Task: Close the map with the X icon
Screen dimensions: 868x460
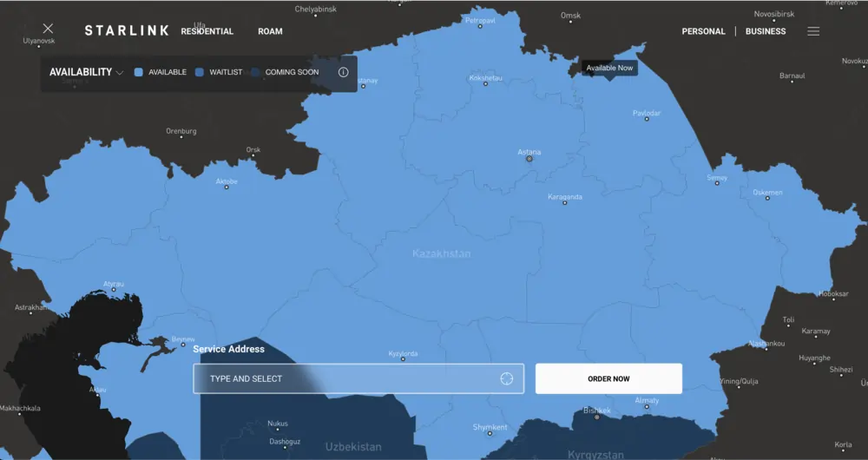Action: click(48, 29)
